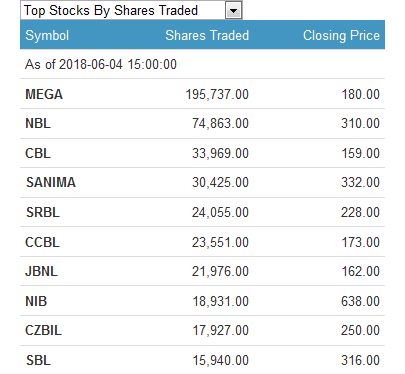Select the SRBL stock symbol
405x374 pixels.
point(43,212)
